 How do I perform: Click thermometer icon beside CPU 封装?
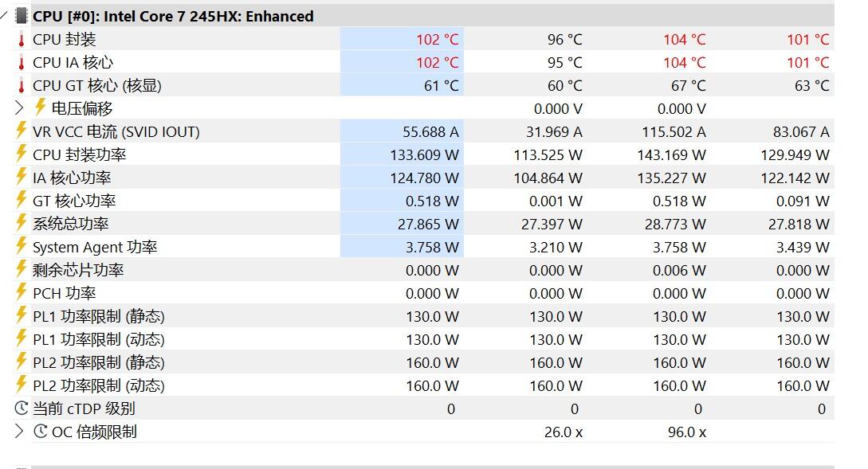click(x=21, y=40)
